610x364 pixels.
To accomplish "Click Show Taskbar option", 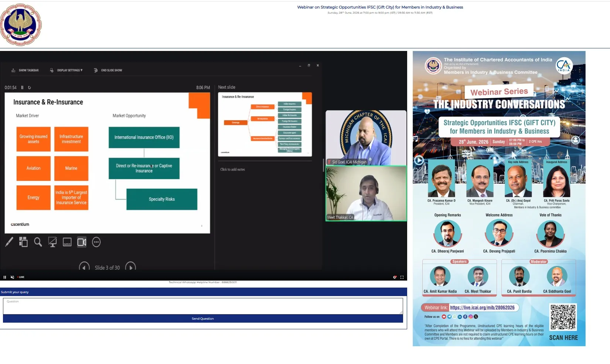I will [x=25, y=70].
